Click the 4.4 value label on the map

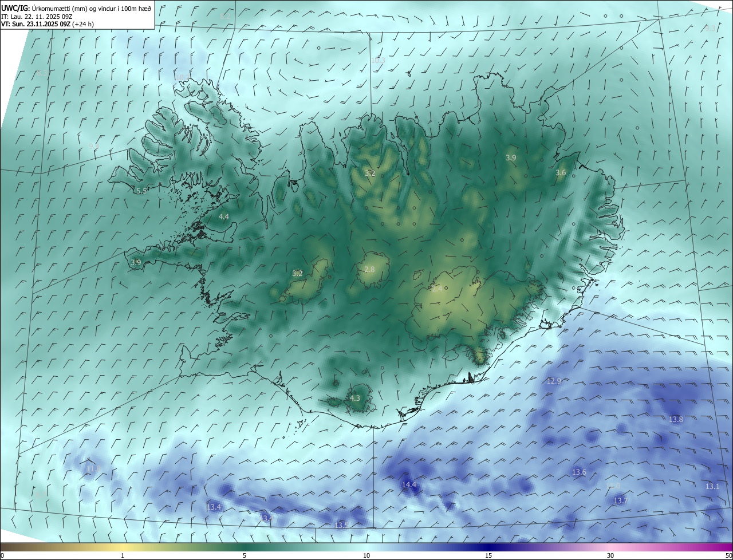point(224,216)
